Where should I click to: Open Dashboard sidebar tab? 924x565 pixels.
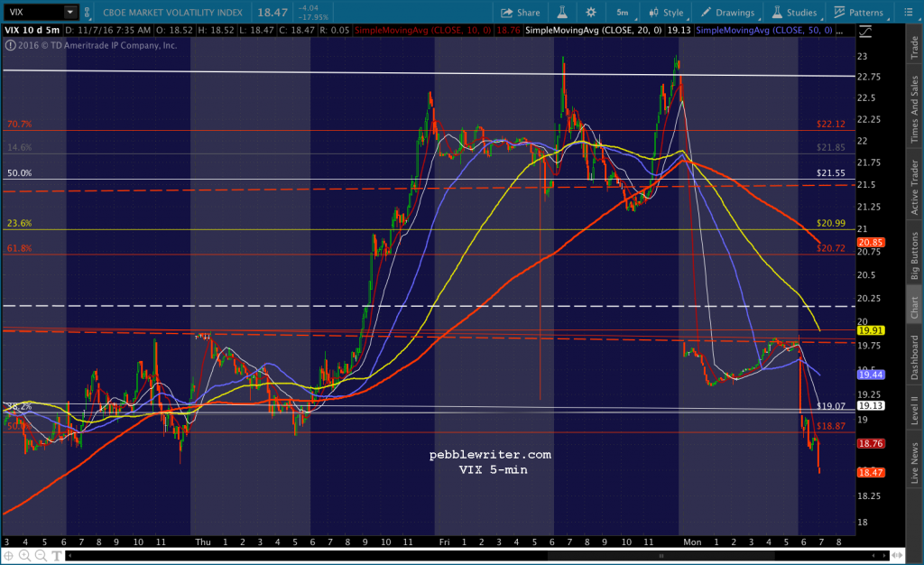[915, 357]
